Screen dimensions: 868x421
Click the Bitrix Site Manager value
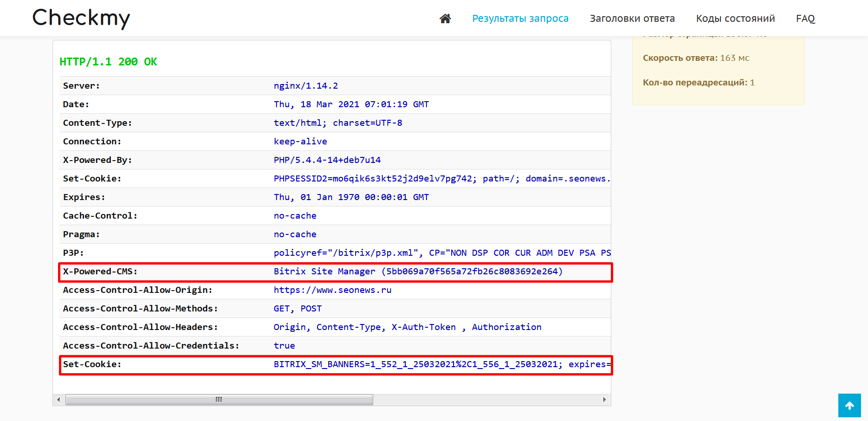(x=418, y=272)
